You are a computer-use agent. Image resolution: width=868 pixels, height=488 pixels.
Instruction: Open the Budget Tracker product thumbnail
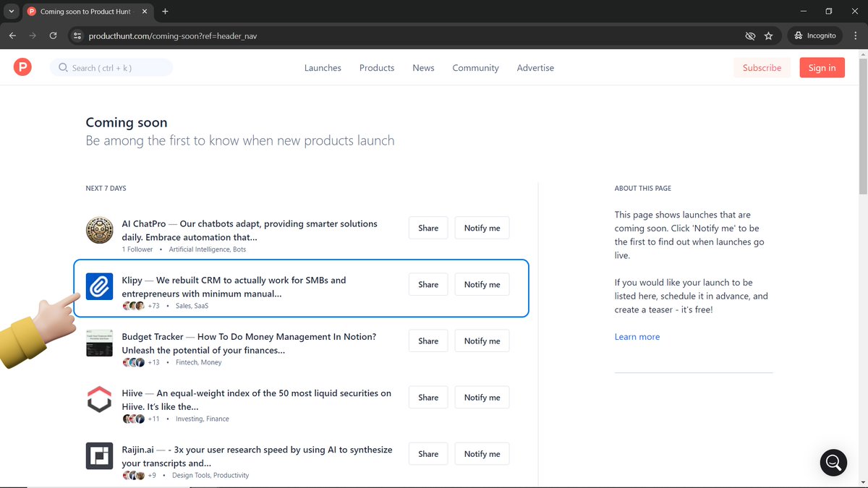(x=99, y=343)
